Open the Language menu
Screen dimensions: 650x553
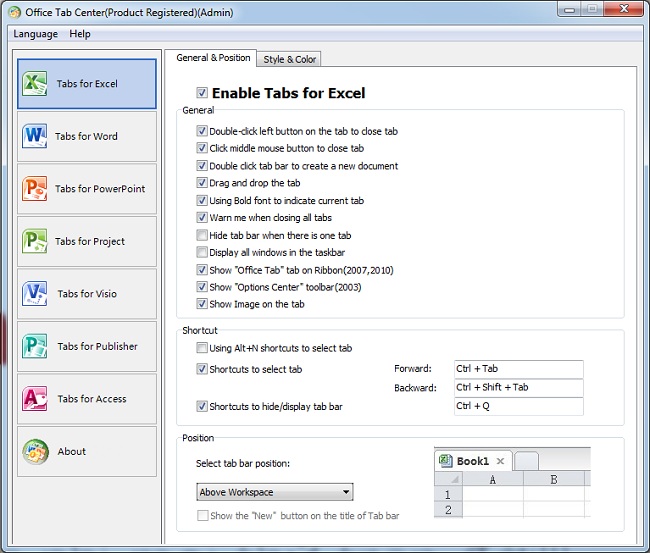[x=36, y=34]
